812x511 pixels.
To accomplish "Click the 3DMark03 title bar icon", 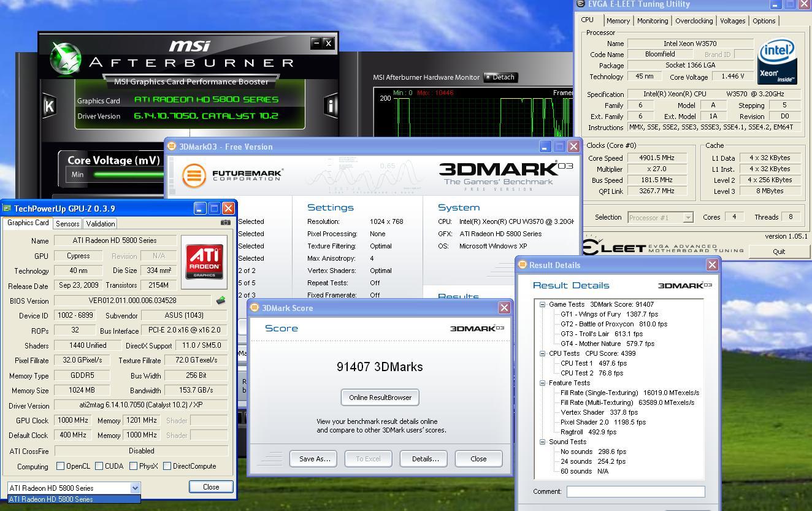I will (172, 147).
